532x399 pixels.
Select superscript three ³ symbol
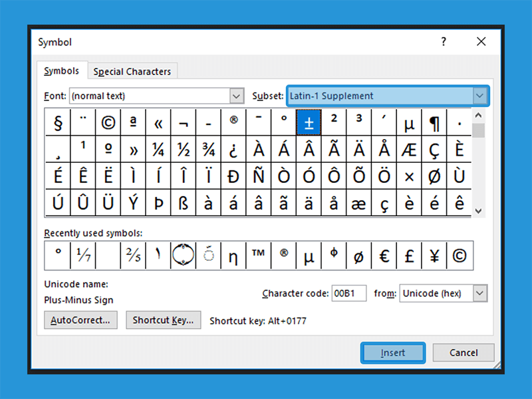359,122
